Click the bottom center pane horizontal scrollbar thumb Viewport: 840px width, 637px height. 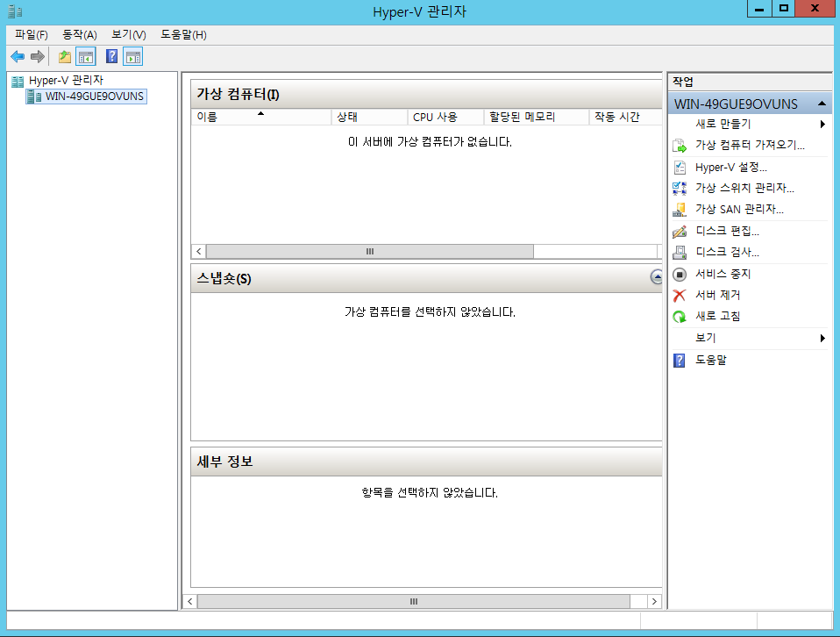click(x=414, y=602)
